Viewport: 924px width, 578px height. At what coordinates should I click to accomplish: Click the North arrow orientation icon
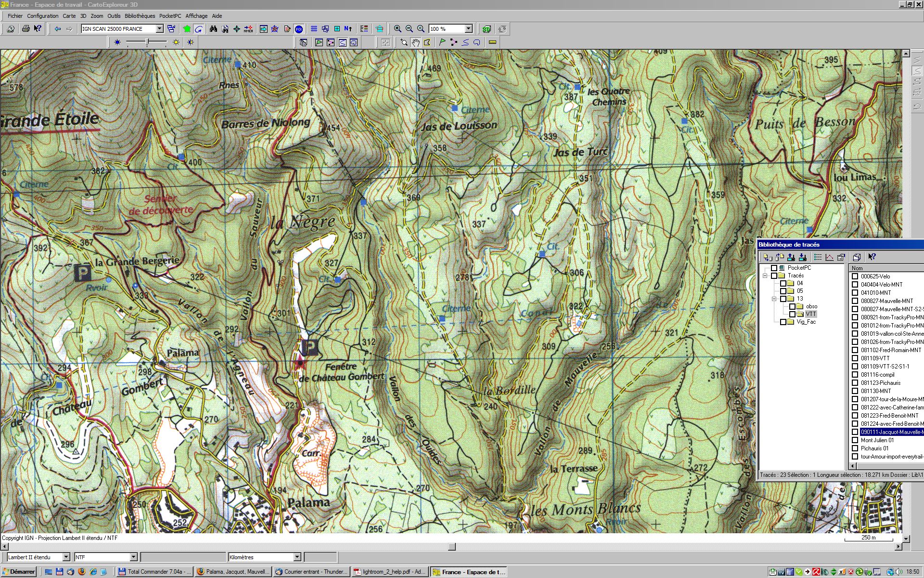[348, 29]
